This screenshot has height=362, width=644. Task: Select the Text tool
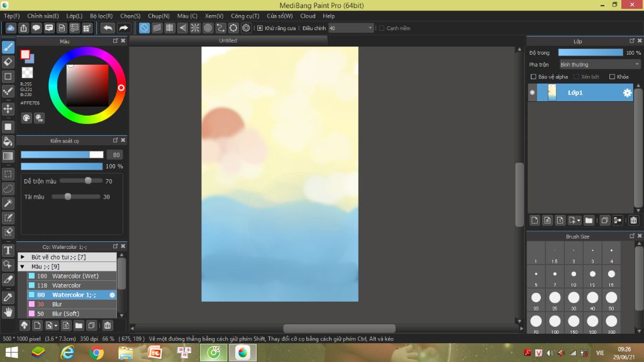coord(8,250)
